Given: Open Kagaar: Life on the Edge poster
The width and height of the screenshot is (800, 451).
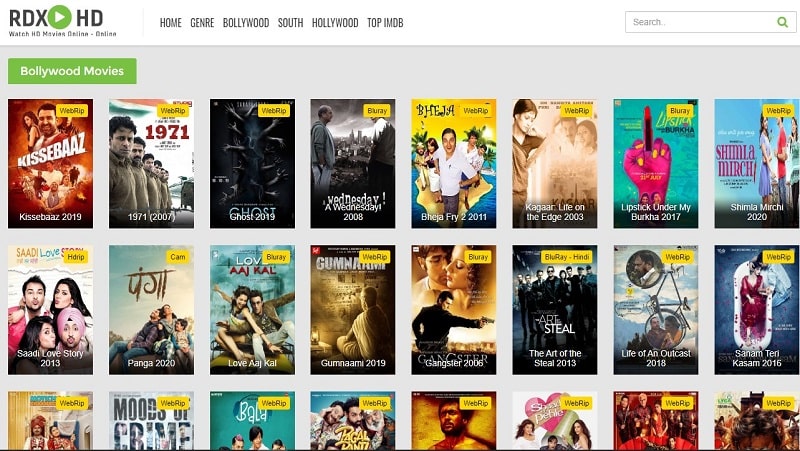Looking at the screenshot, I should click(555, 163).
